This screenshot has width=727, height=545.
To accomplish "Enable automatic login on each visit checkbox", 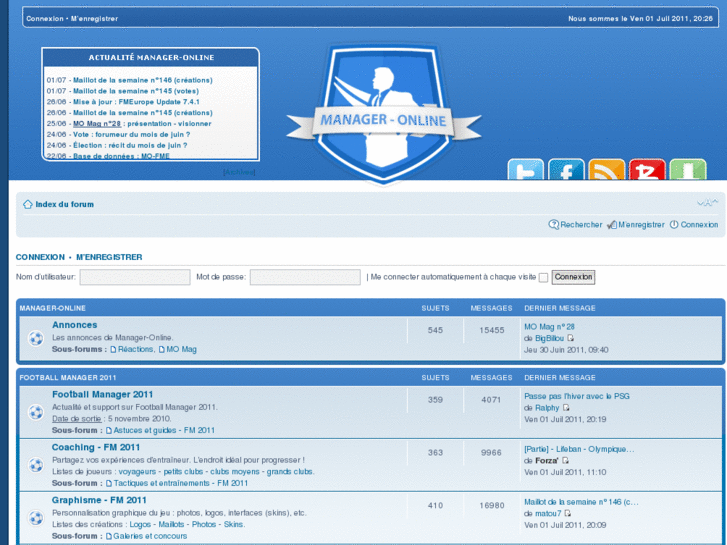I will [543, 277].
